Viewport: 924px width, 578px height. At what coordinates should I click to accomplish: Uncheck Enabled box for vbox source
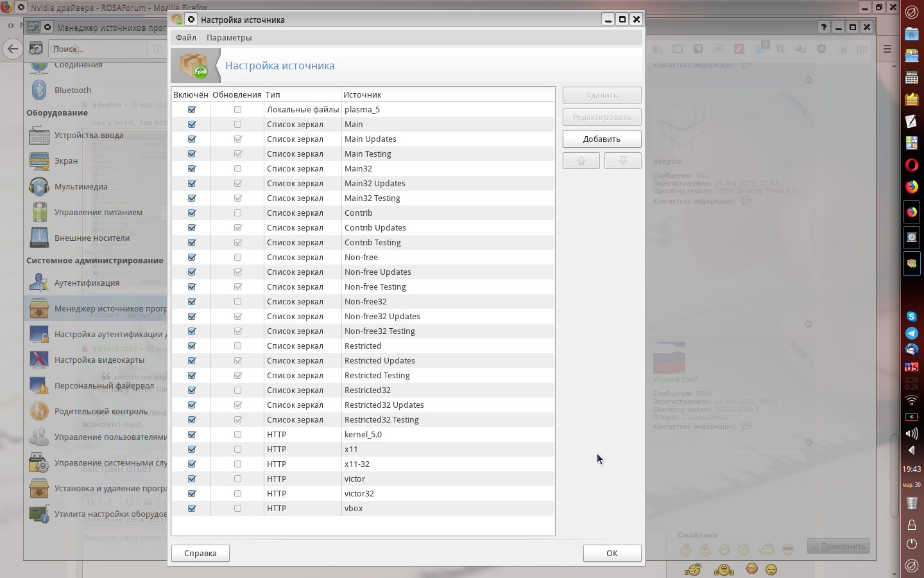[192, 509]
